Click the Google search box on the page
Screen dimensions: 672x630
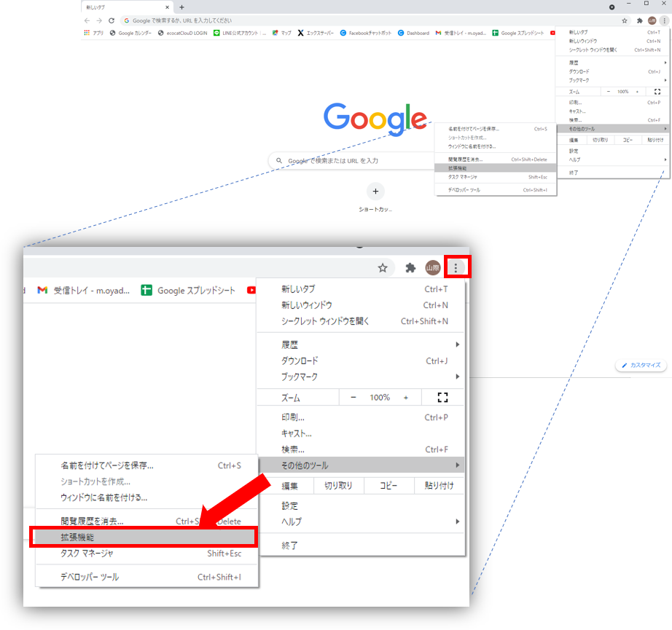(351, 161)
